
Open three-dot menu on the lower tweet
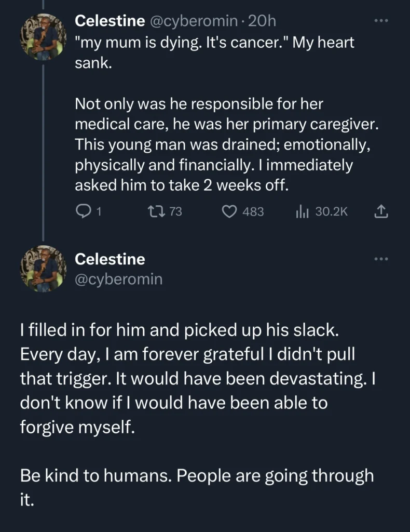click(381, 259)
